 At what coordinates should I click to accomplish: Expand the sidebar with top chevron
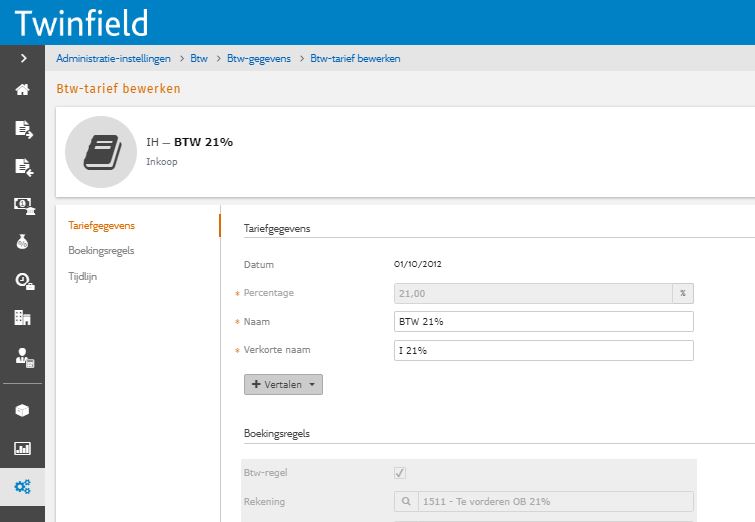click(x=22, y=58)
